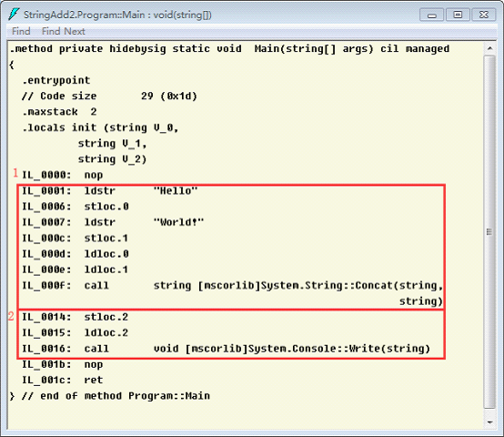Screen dimensions: 504x437
Task: Click the IL_000c stloc.1 instruction
Action: tap(76, 238)
